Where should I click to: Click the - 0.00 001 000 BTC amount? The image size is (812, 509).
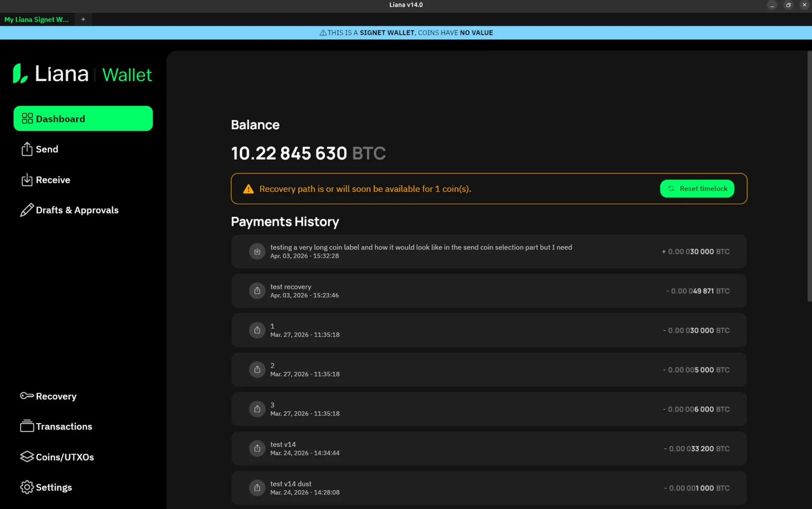pos(697,488)
